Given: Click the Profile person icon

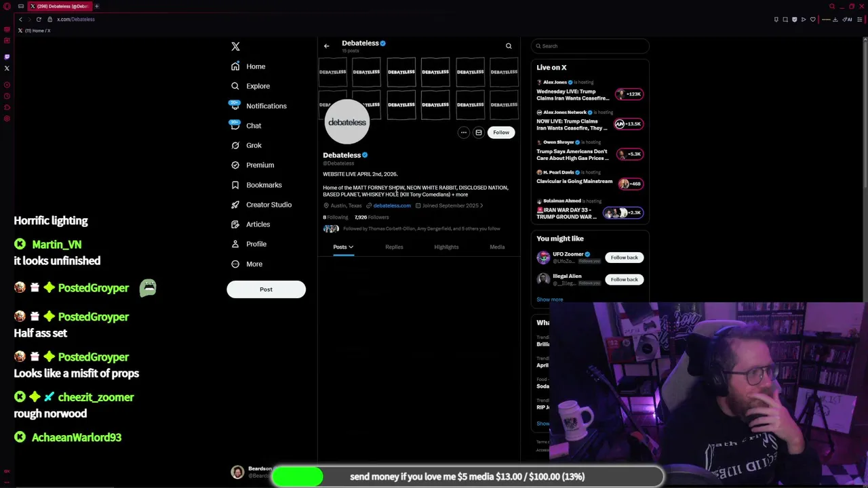Looking at the screenshot, I should [x=235, y=244].
